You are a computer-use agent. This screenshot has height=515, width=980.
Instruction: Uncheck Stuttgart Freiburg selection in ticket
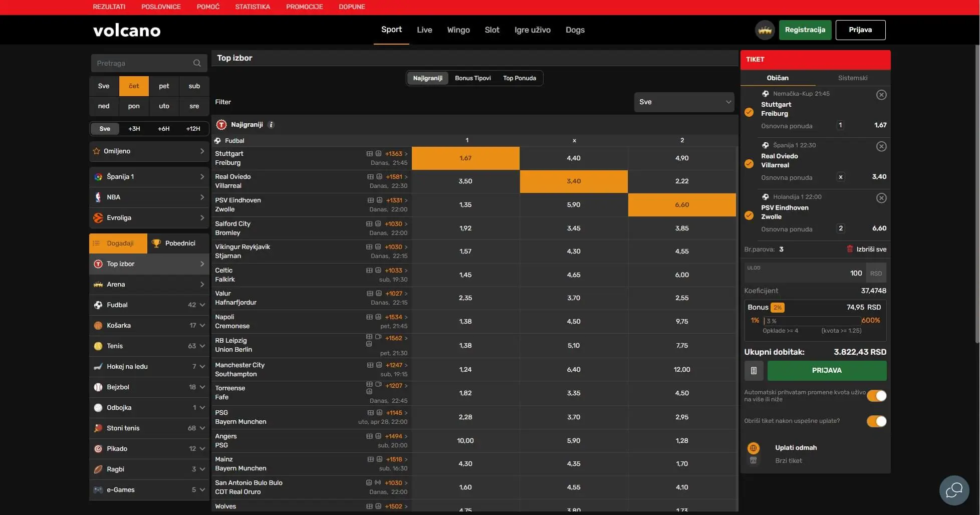pos(749,112)
